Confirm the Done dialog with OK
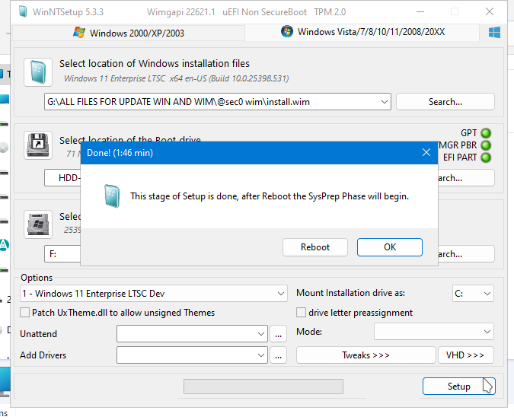 tap(390, 247)
